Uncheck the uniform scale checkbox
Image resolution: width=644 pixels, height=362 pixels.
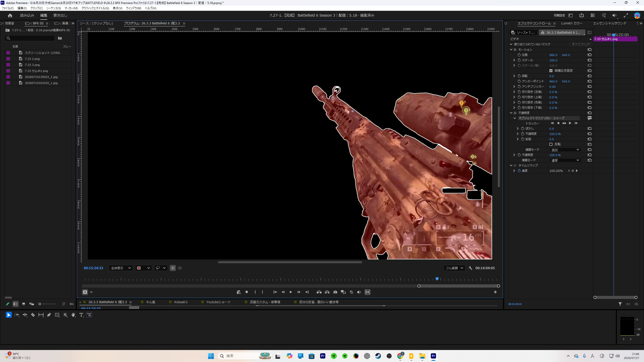(x=551, y=71)
